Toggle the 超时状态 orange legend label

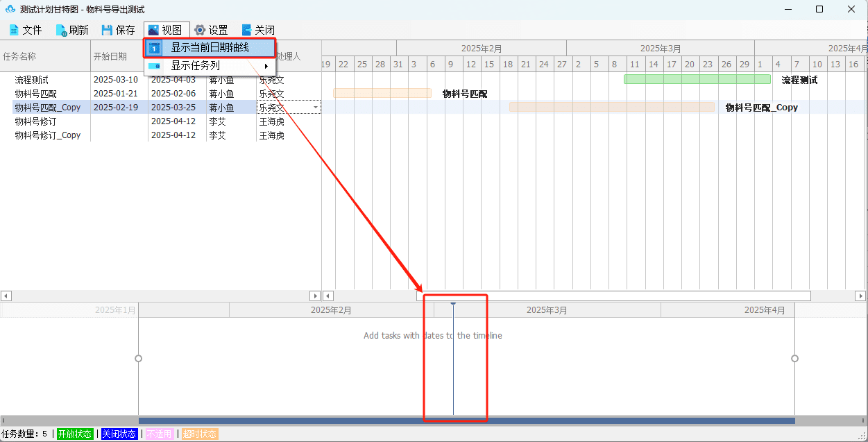200,434
